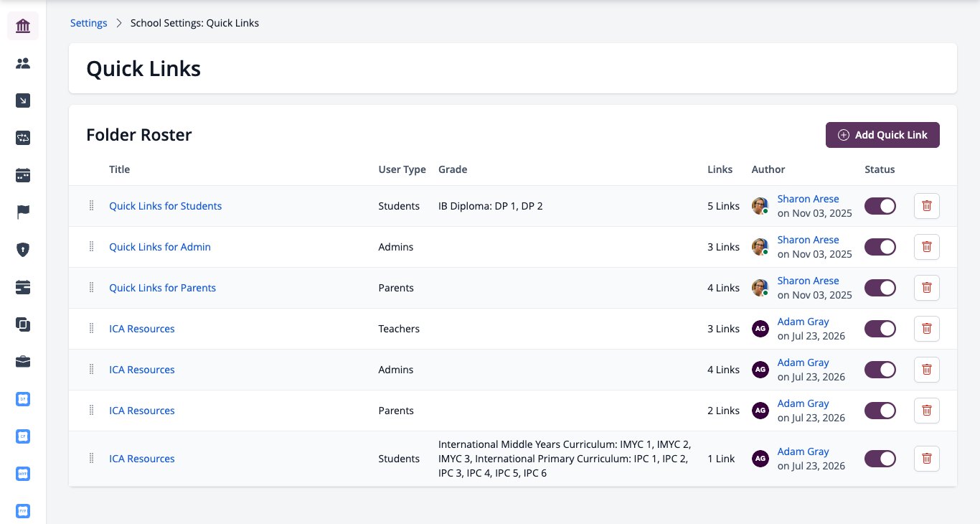Disable the Quick Links for Admin status switch
This screenshot has height=524, width=980.
click(x=880, y=247)
